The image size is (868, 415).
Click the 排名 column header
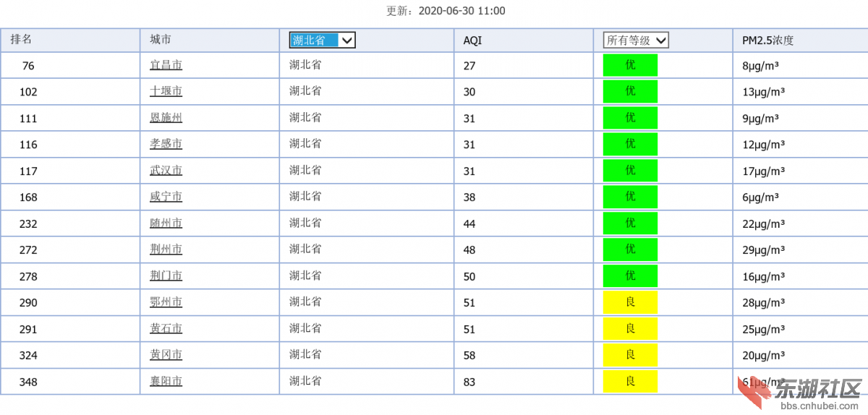pos(21,40)
